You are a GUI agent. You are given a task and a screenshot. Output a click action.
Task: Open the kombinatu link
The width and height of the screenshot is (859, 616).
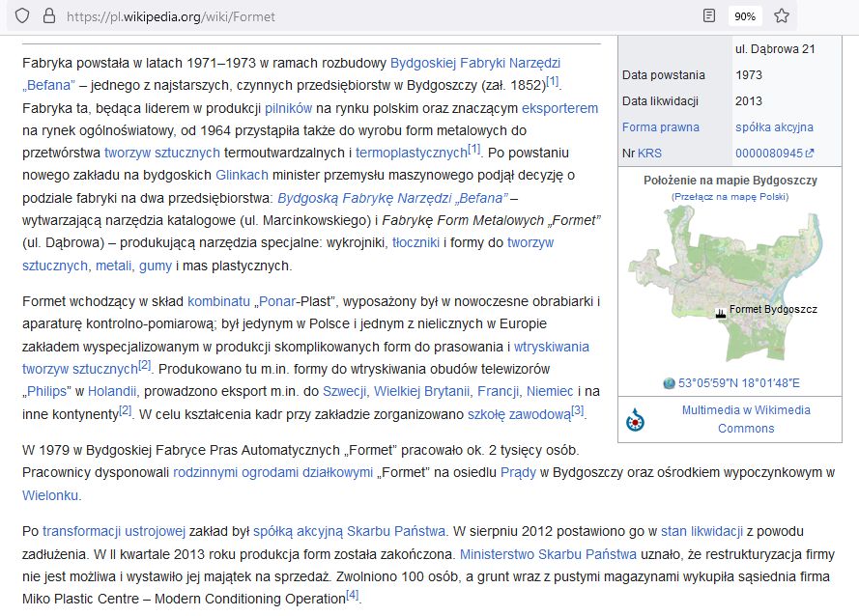tap(218, 301)
